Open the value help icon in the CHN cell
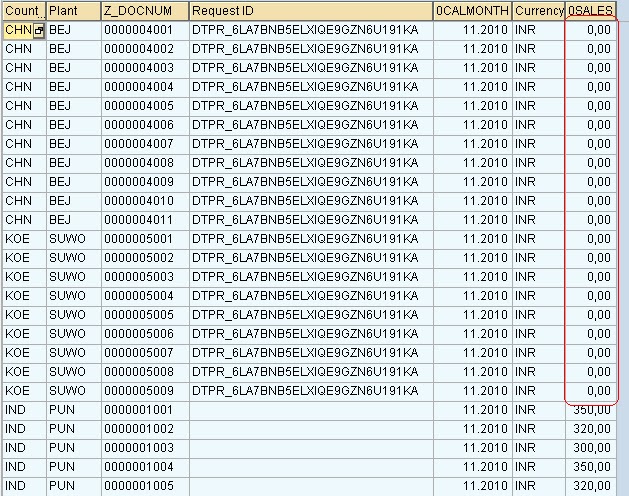Screen dimensions: 629x496 [x=39, y=30]
